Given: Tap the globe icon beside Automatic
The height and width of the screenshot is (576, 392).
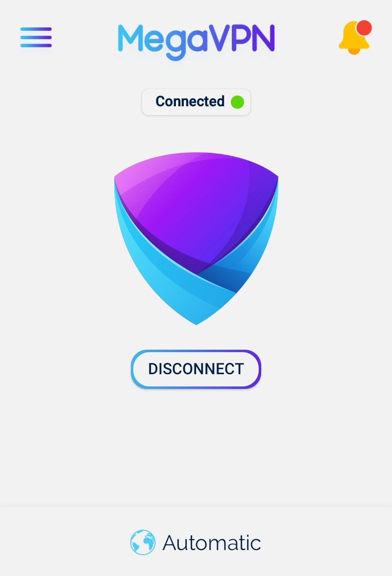Looking at the screenshot, I should [x=143, y=542].
